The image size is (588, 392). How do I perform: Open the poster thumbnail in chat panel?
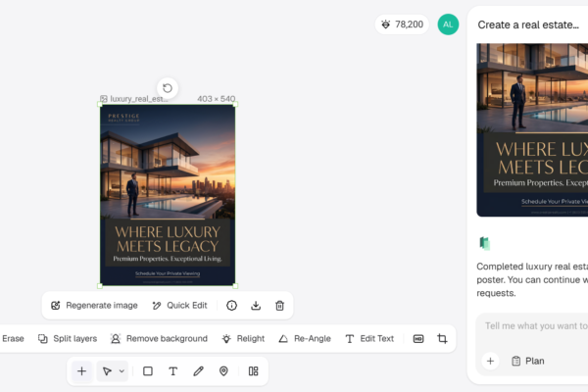(532, 129)
